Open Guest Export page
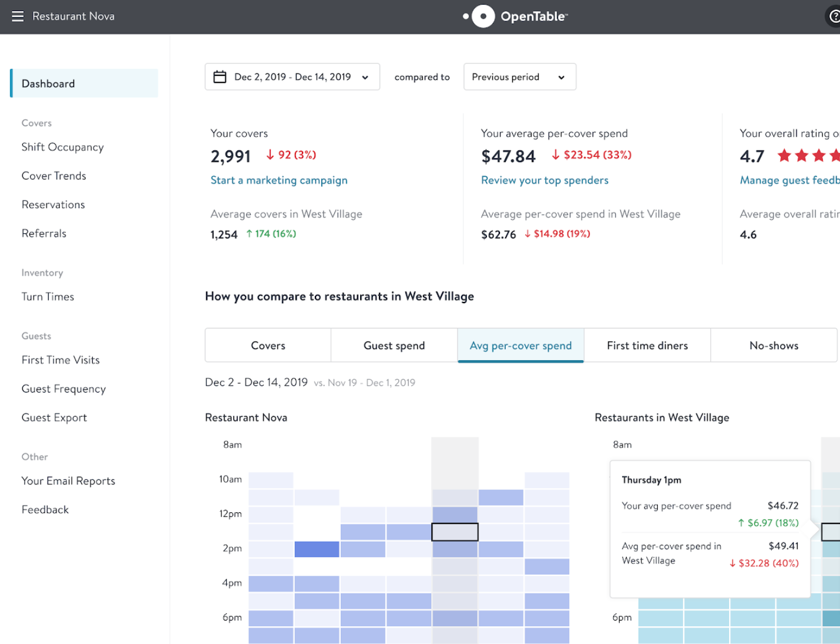The image size is (840, 644). click(x=54, y=418)
